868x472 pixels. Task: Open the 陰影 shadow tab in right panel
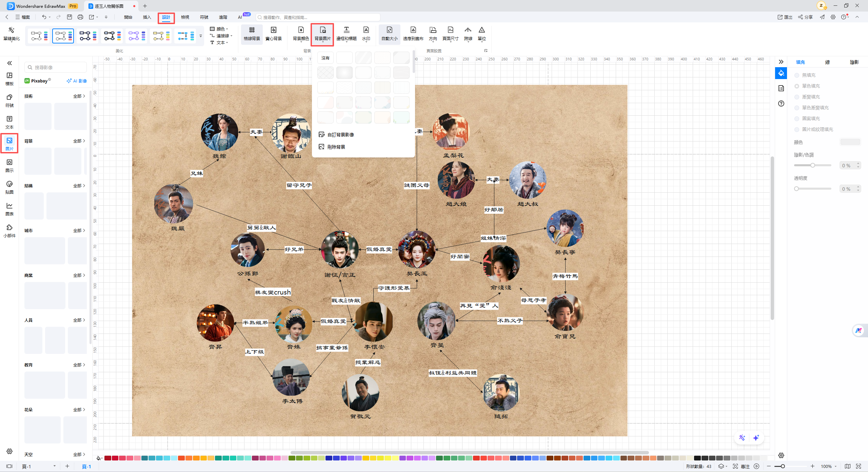(854, 62)
